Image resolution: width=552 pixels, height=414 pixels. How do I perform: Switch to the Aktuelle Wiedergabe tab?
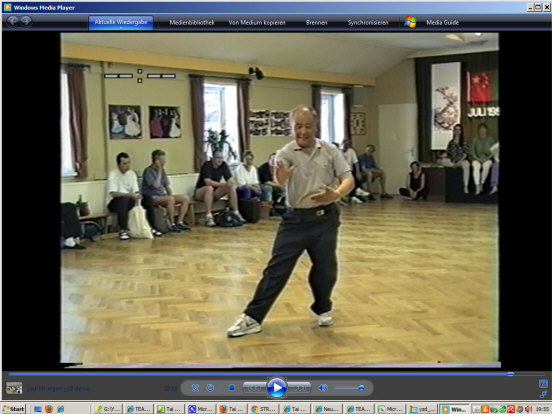click(121, 23)
